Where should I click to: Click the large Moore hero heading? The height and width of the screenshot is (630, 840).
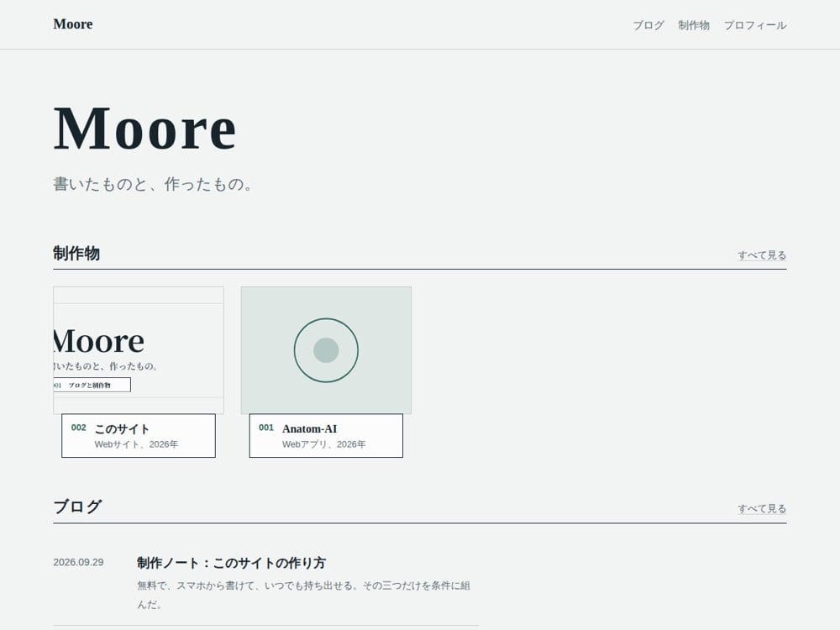point(144,129)
